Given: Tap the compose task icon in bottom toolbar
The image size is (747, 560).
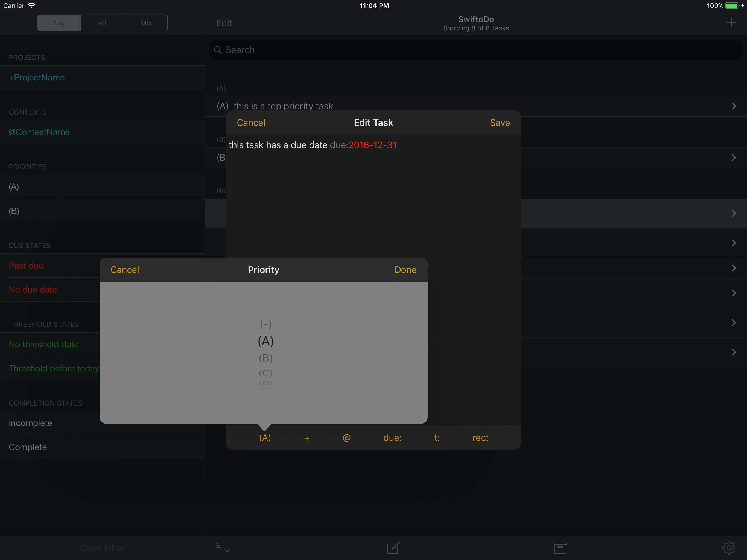Looking at the screenshot, I should (393, 547).
